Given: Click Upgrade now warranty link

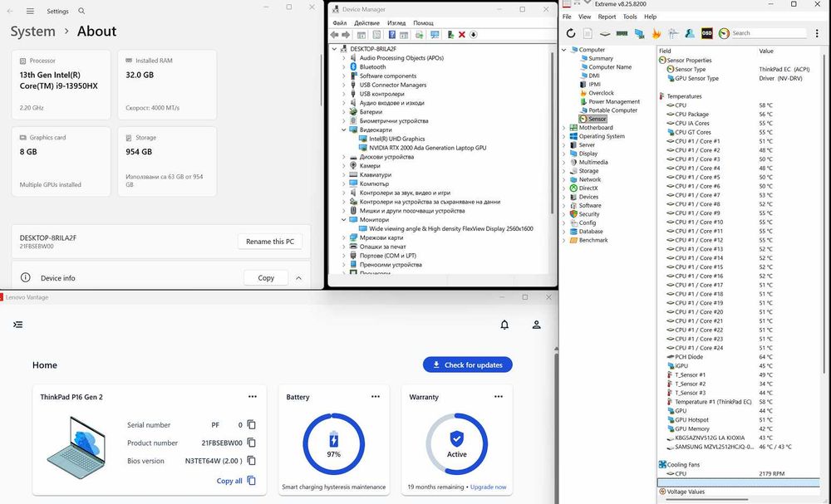Looking at the screenshot, I should pyautogui.click(x=488, y=487).
